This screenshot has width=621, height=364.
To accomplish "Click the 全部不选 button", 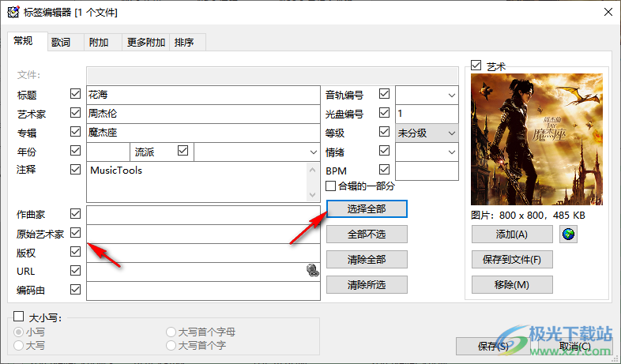I will tap(367, 235).
